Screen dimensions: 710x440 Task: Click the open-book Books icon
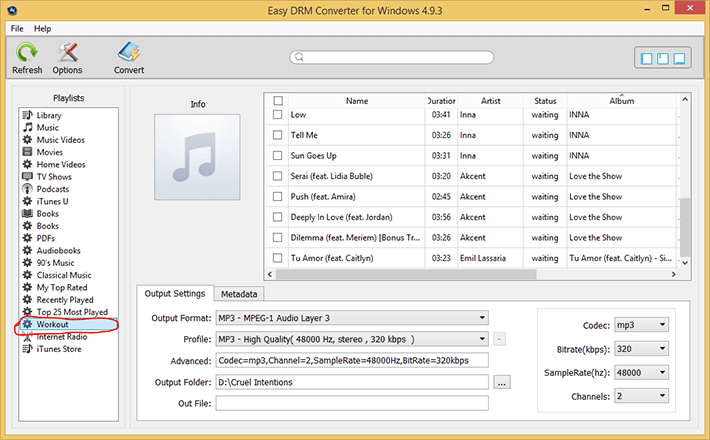[28, 213]
